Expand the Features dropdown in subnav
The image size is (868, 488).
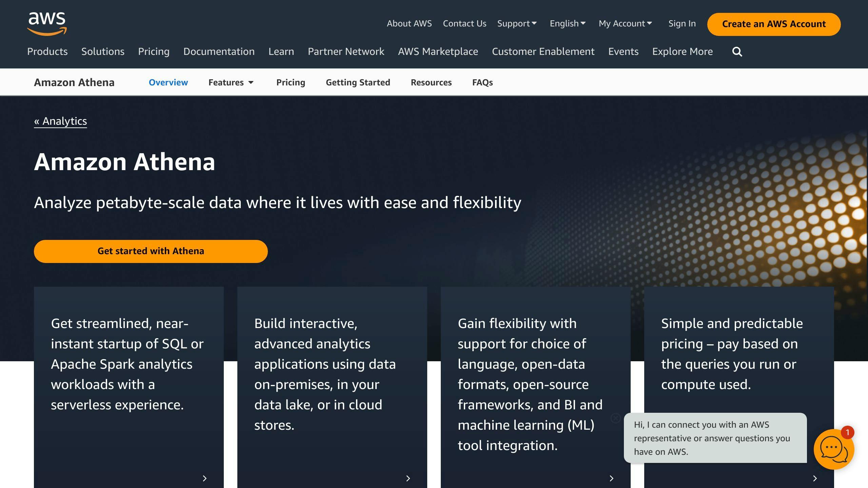pyautogui.click(x=231, y=82)
